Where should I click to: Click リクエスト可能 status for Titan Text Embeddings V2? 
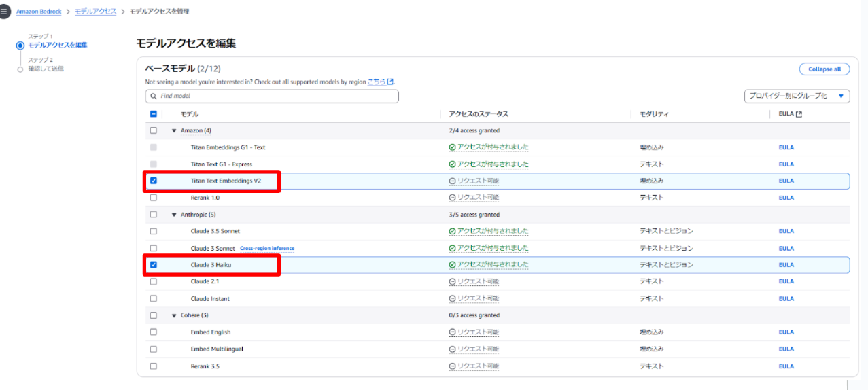(x=478, y=181)
